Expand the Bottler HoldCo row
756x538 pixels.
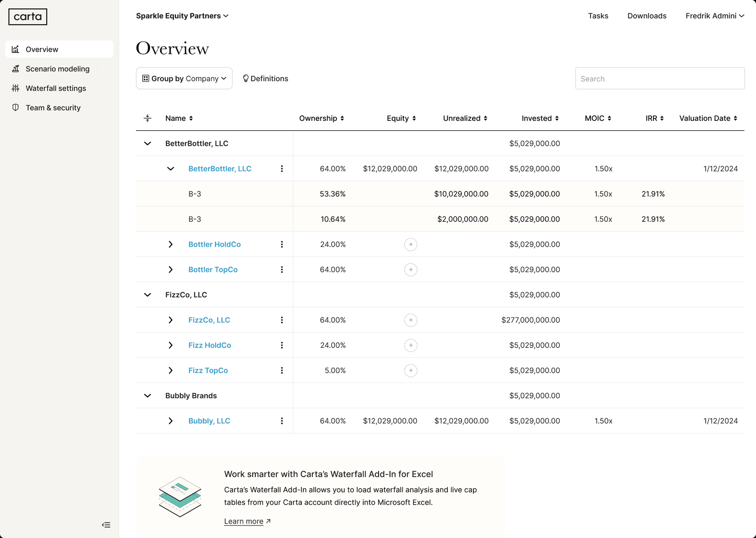171,244
